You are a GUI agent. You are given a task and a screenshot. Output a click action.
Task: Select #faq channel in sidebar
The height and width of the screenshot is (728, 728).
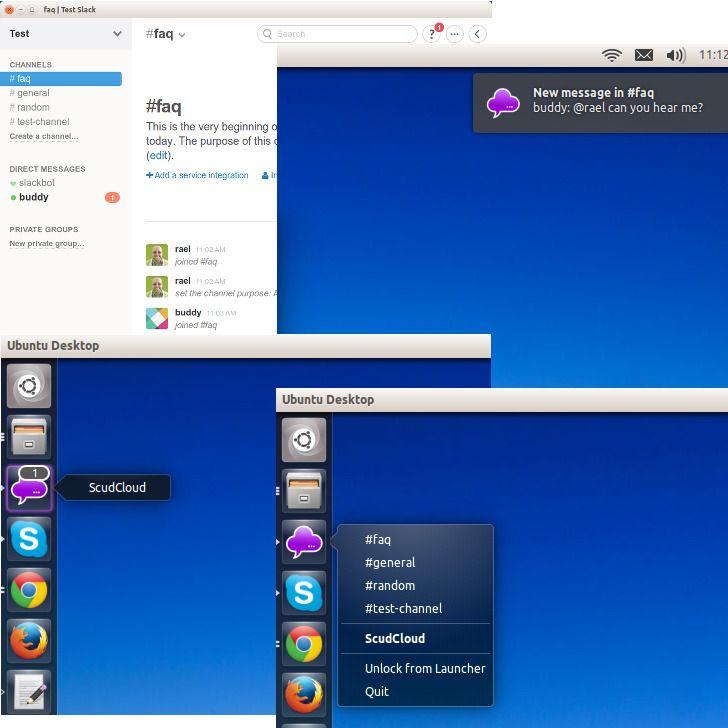(61, 79)
